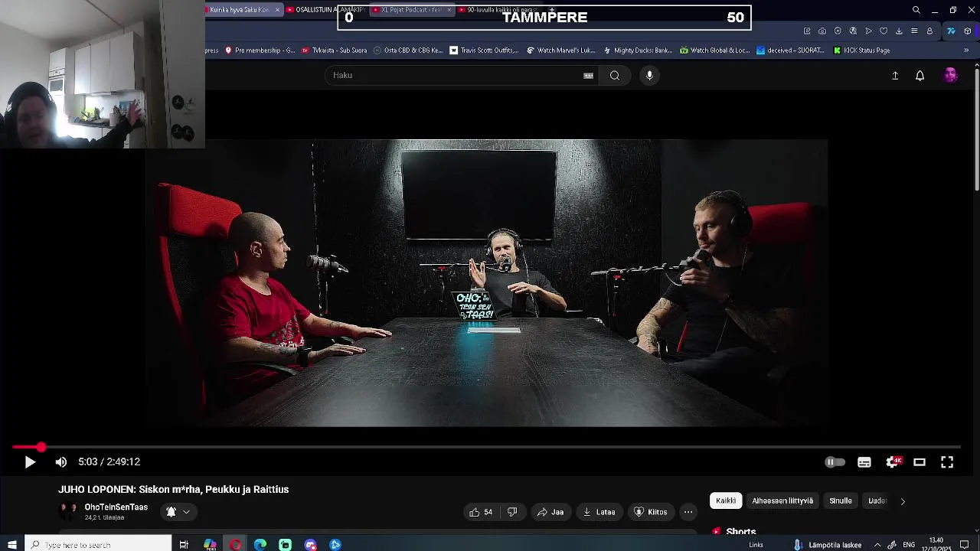Open the browser profile person icon

click(929, 31)
